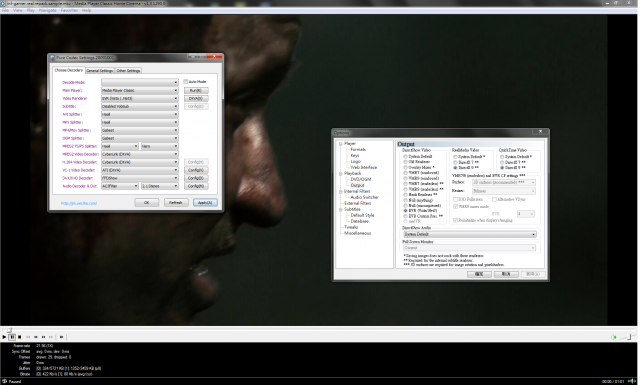Select Web Interface in the Options tree
Screen dimensions: 640x385
pos(364,167)
